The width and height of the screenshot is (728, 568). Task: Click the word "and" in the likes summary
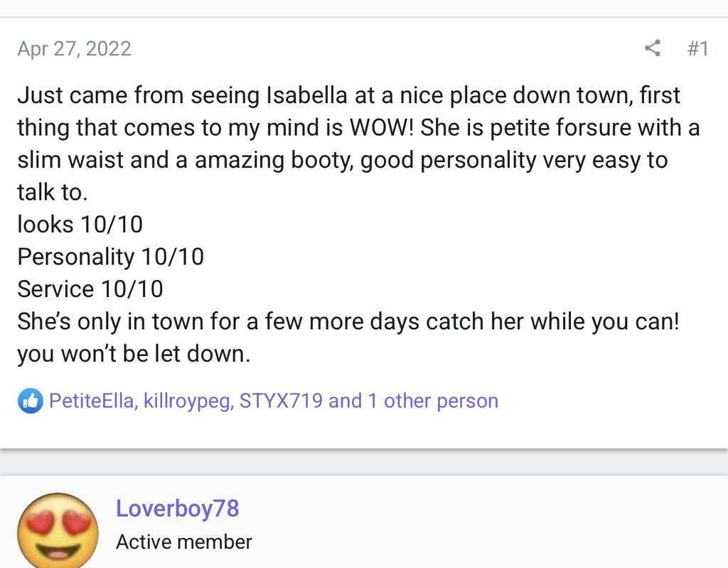click(346, 401)
